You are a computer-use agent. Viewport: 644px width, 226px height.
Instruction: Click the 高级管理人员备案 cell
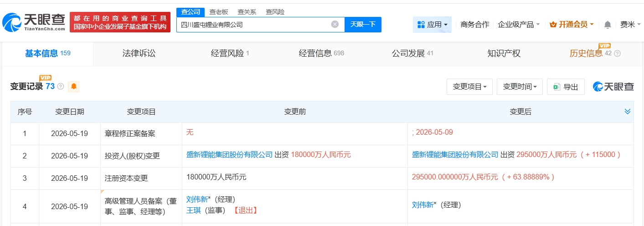(141, 206)
